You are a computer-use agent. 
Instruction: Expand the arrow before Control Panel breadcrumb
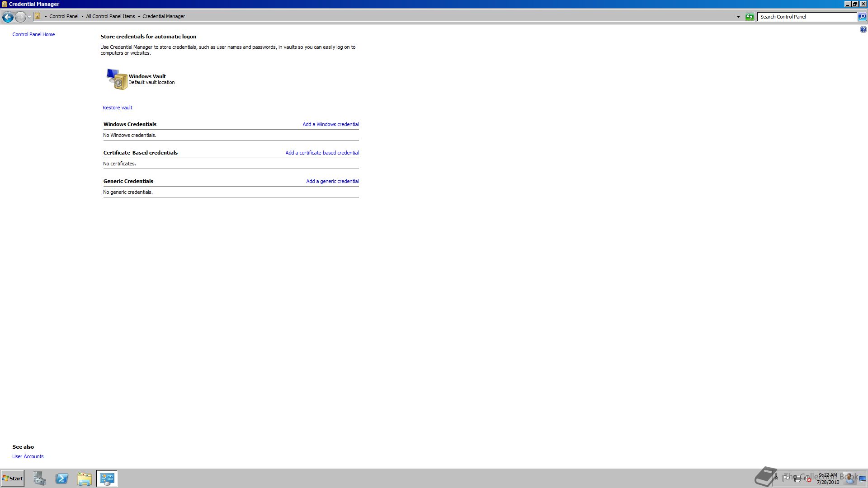point(46,17)
